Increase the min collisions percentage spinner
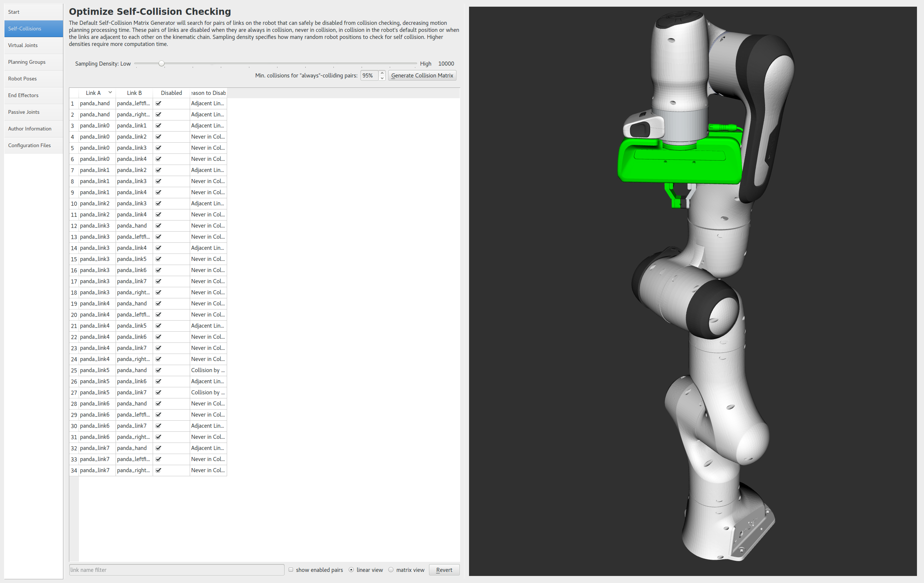Screen dimensions: 924x583 click(x=382, y=73)
